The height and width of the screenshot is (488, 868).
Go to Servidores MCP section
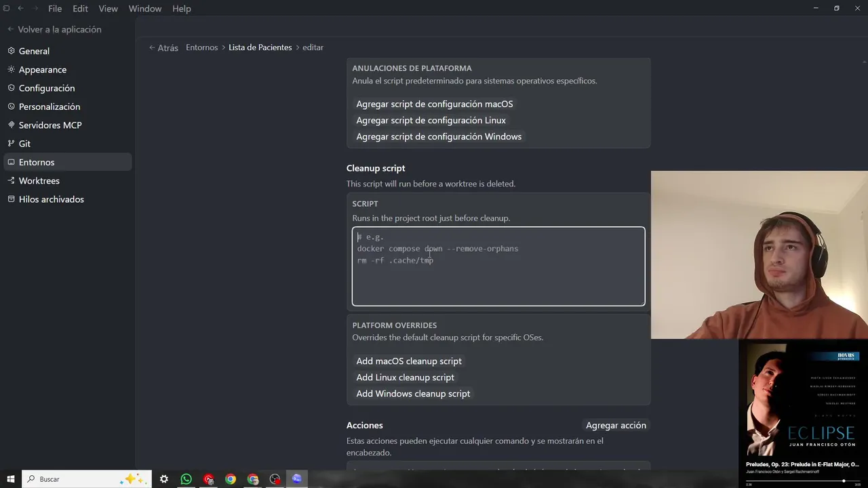(67, 125)
